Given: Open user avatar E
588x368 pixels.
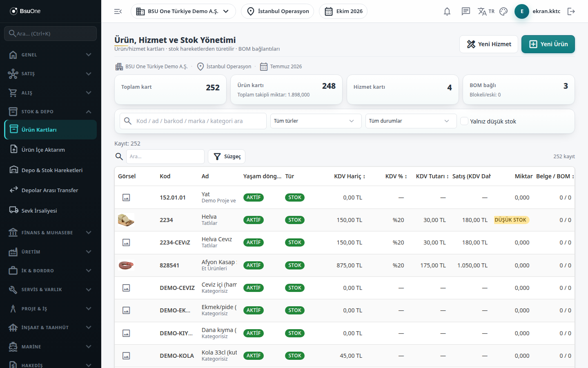Looking at the screenshot, I should [522, 11].
